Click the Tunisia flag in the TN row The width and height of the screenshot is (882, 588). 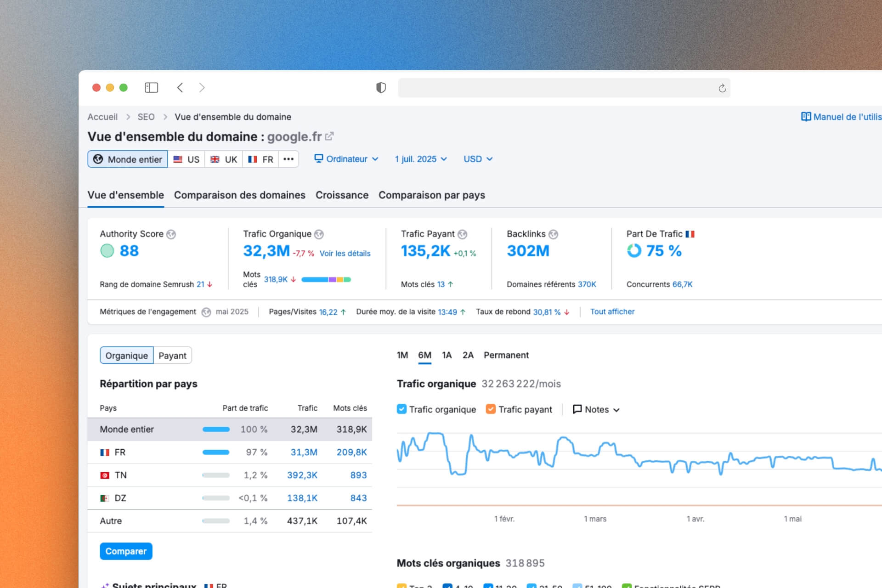click(x=105, y=475)
